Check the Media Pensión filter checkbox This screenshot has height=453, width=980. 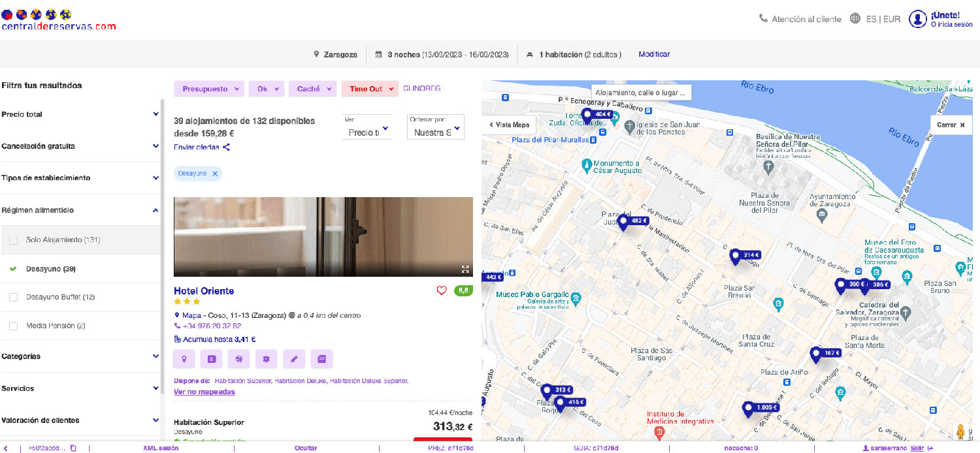click(x=13, y=326)
